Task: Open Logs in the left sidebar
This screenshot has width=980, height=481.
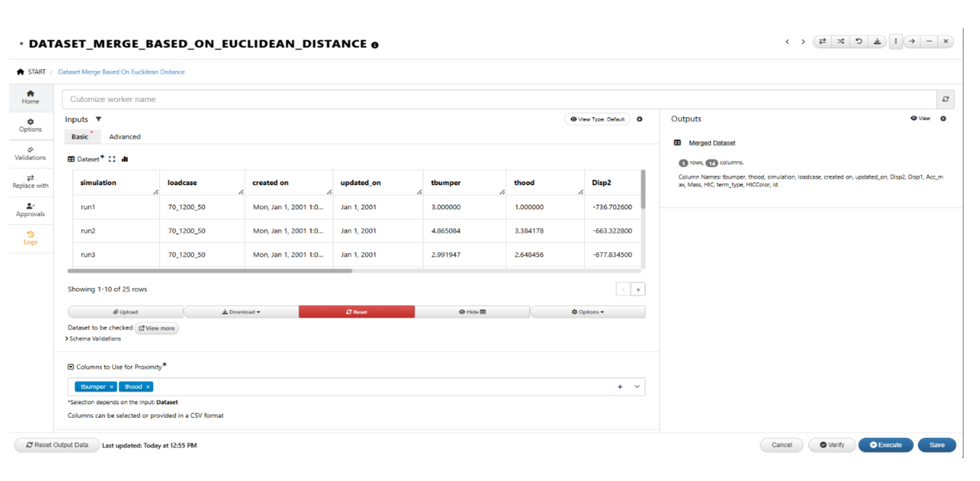Action: pos(31,238)
